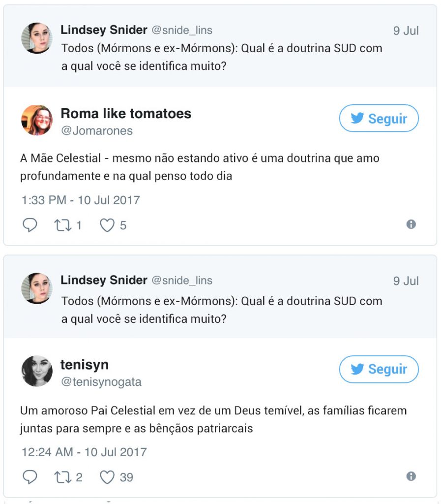Open info icon on Roma's tweet
Viewport: 442px width, 504px height.
(411, 224)
